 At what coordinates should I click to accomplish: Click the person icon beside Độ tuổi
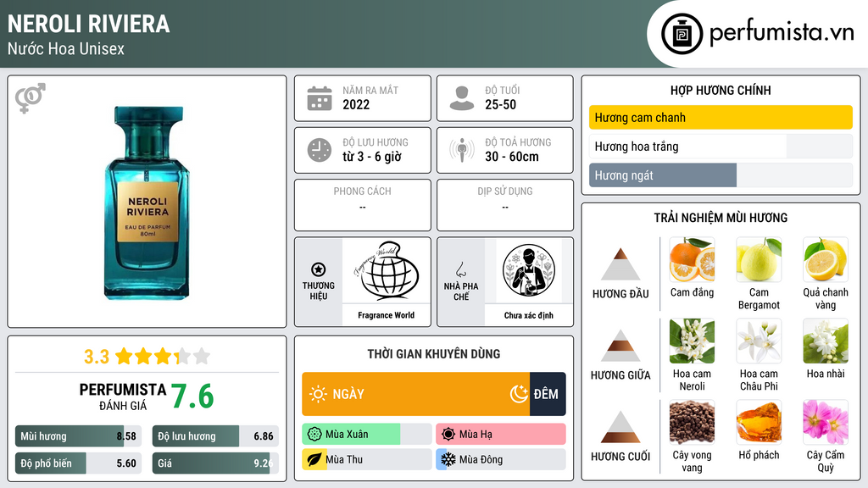point(462,98)
